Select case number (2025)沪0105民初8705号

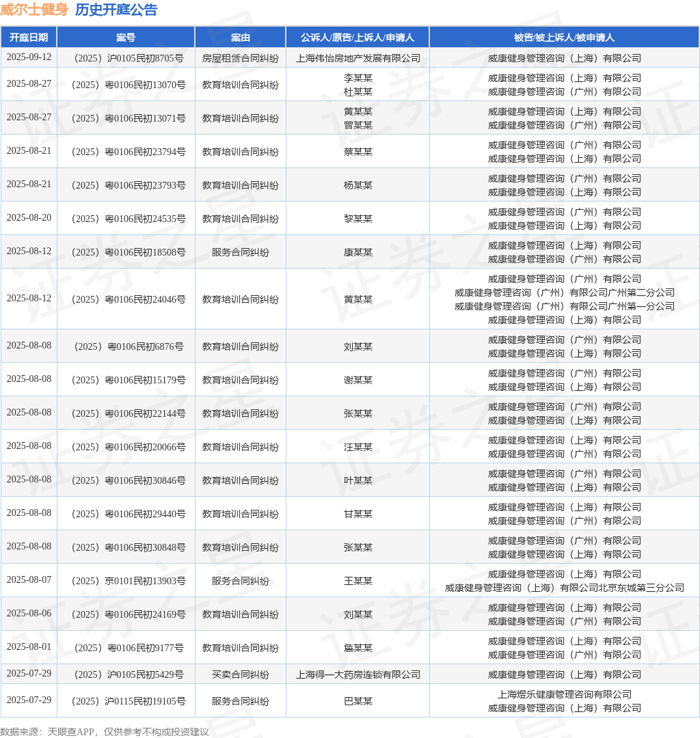point(129,58)
